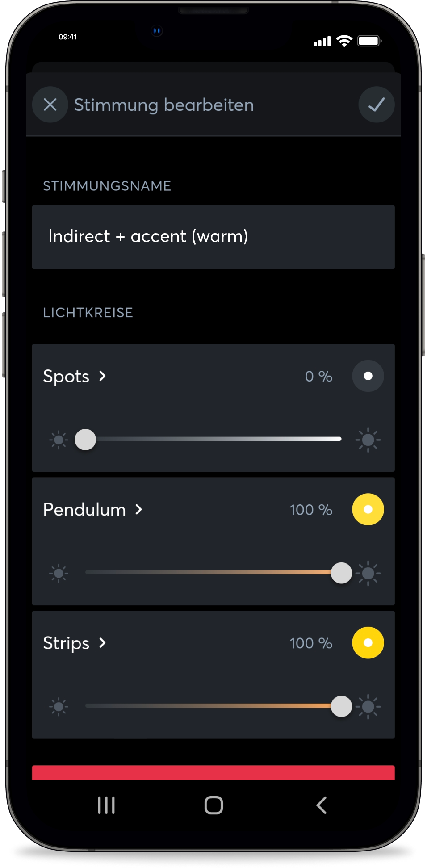Confirm mood edits with the checkmark icon
Image resolution: width=427 pixels, height=868 pixels.
[x=376, y=105]
